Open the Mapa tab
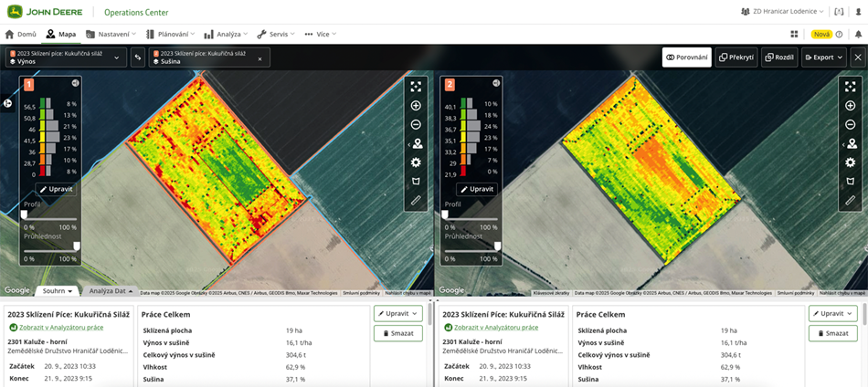 (61, 35)
